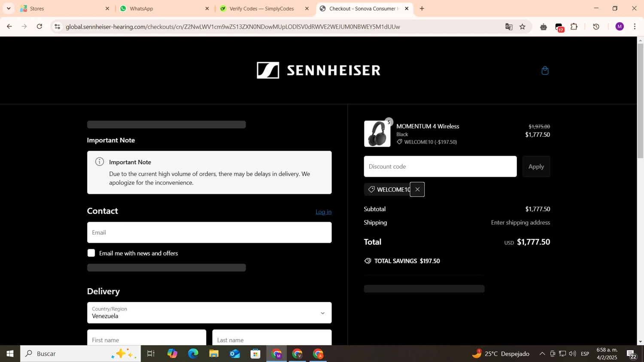Open Chrome history clock icon
The width and height of the screenshot is (644, 362).
click(596, 27)
